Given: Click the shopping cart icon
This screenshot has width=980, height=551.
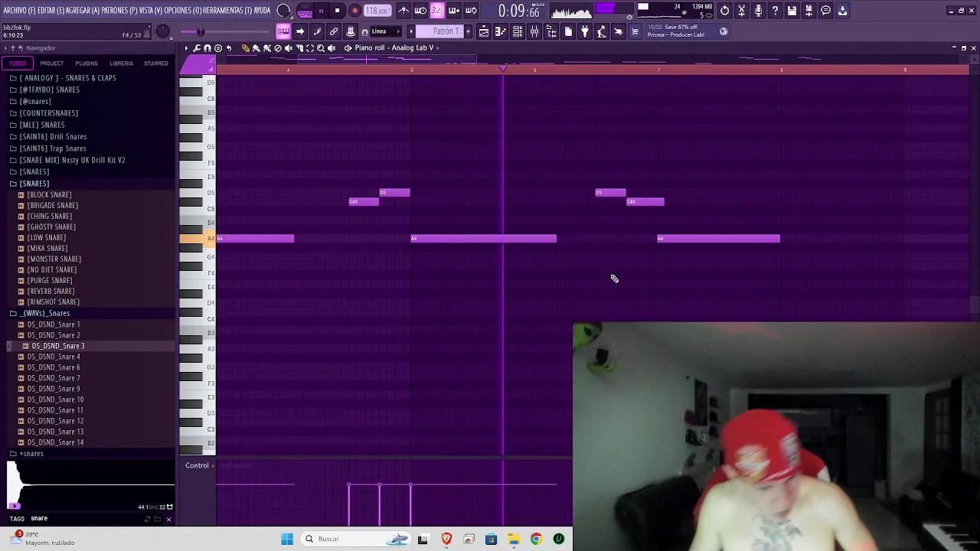Looking at the screenshot, I should (x=635, y=31).
